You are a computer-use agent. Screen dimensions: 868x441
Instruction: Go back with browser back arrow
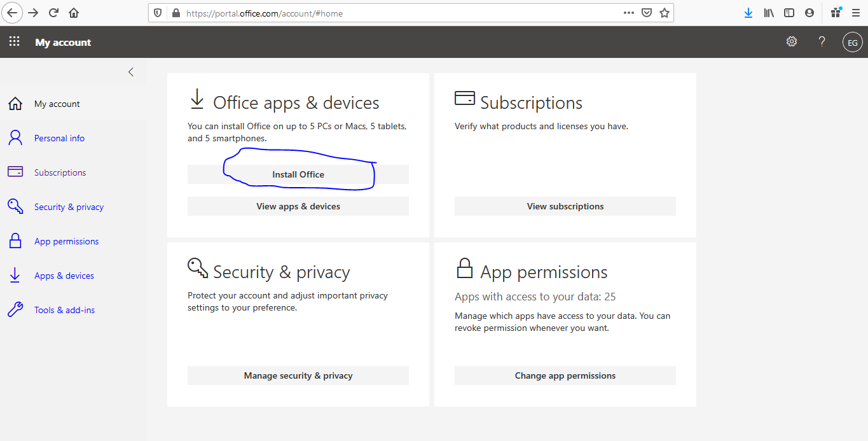tap(12, 13)
